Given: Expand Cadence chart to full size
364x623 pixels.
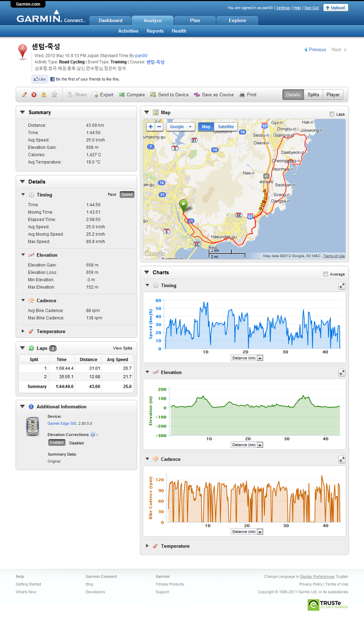Looking at the screenshot, I should pyautogui.click(x=342, y=460).
